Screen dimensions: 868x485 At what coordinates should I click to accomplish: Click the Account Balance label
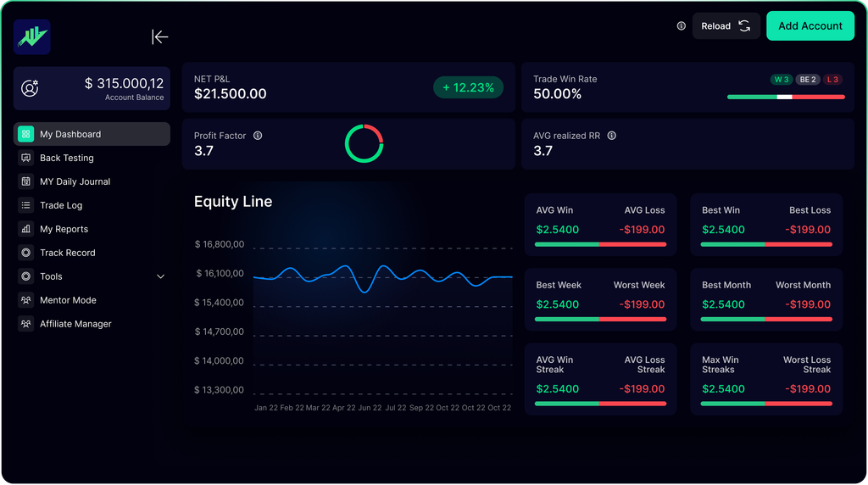point(135,98)
